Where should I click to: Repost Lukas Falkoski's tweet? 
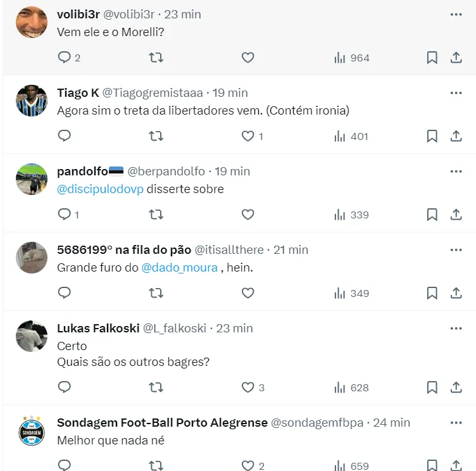click(x=156, y=387)
